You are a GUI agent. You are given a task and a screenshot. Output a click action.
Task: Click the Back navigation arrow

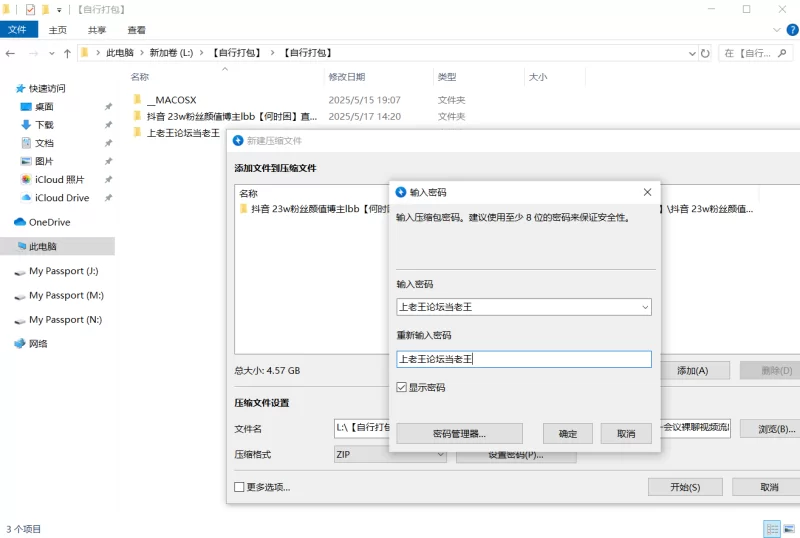pos(11,53)
